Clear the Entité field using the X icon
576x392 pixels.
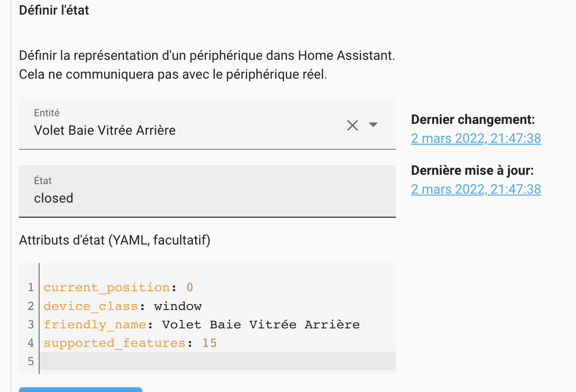[x=353, y=125]
